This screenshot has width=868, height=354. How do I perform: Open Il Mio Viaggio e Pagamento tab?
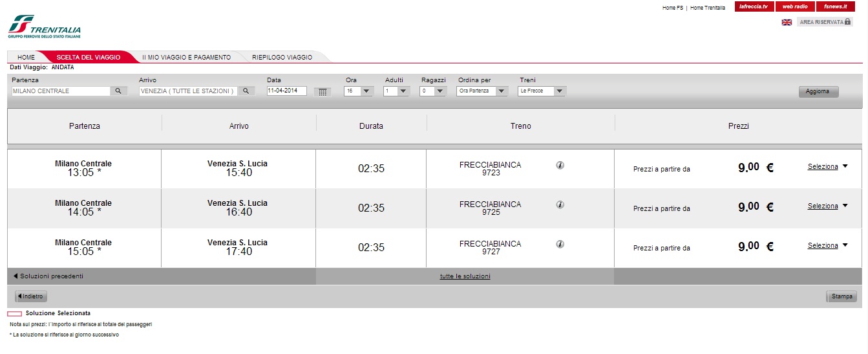(x=186, y=57)
